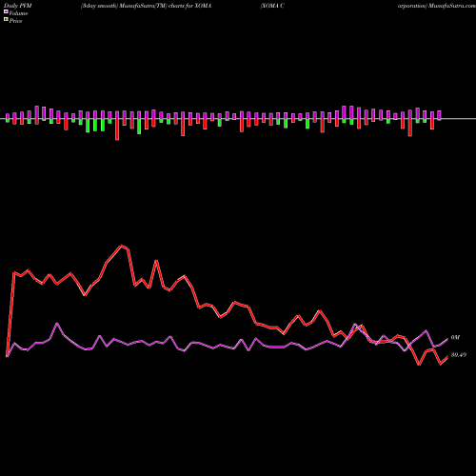Click the Price legend color swatch
The width and height of the screenshot is (476, 476).
[6, 20]
